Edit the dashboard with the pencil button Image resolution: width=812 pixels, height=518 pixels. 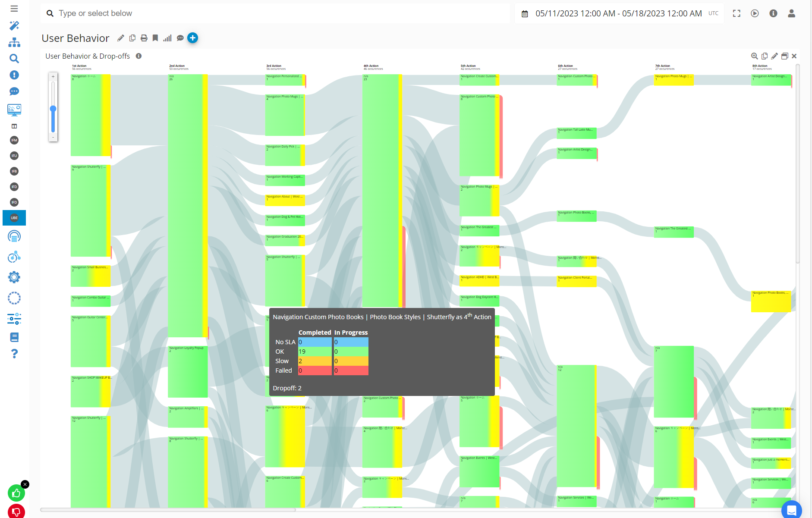[120, 38]
